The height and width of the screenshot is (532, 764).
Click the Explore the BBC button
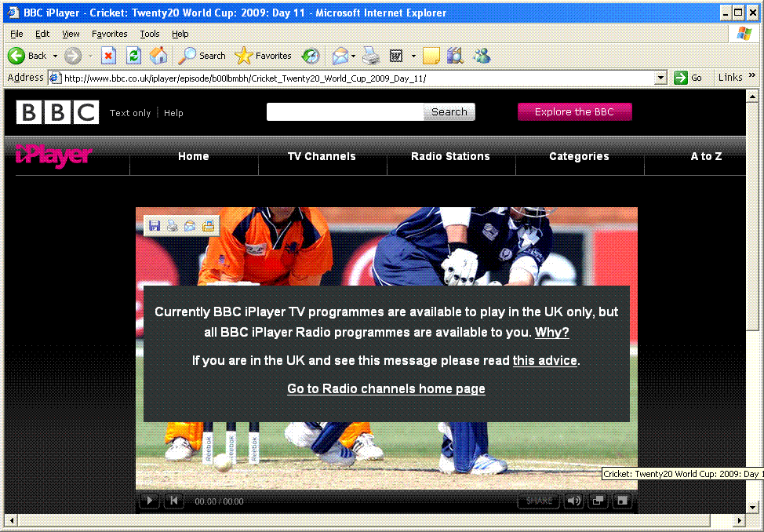tap(574, 111)
